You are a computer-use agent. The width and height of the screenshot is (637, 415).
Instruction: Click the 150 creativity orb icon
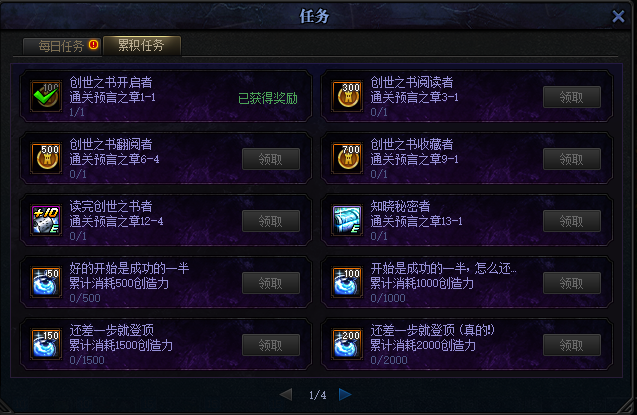46,344
